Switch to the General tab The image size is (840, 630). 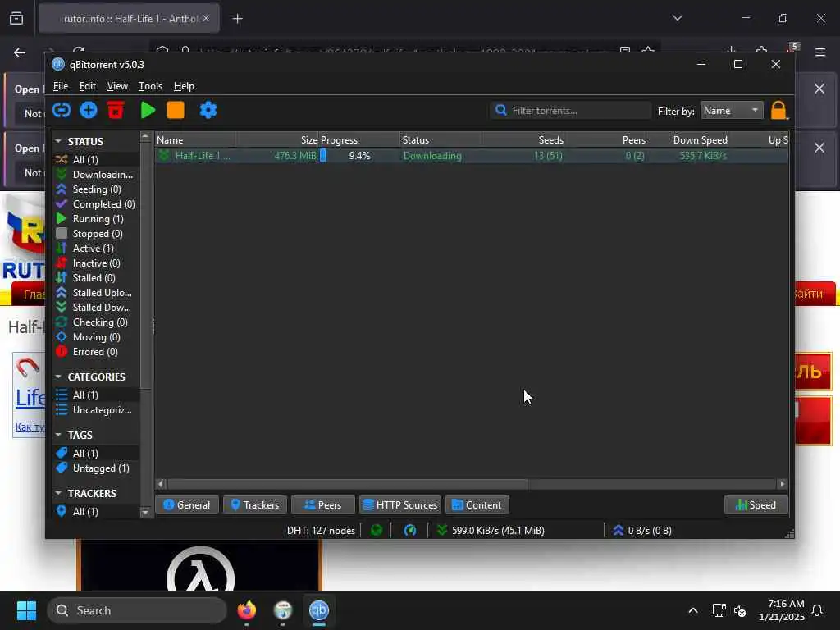pyautogui.click(x=186, y=504)
